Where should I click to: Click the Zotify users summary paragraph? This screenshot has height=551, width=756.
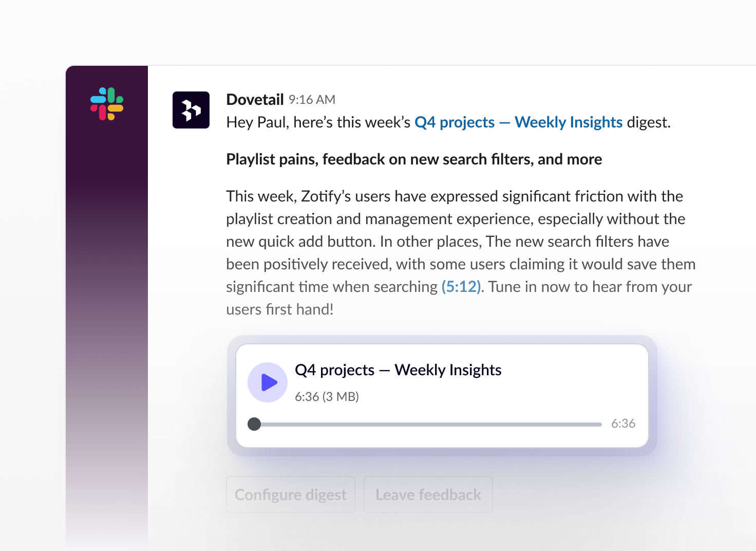click(461, 252)
